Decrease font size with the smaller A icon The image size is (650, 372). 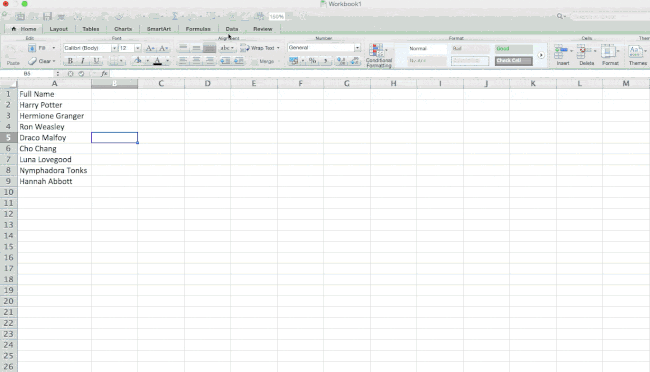(163, 48)
